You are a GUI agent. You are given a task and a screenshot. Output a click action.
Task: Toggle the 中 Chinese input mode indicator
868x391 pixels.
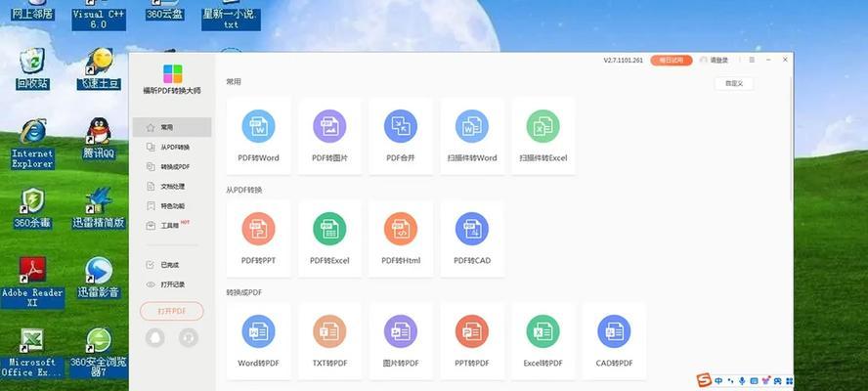718,381
